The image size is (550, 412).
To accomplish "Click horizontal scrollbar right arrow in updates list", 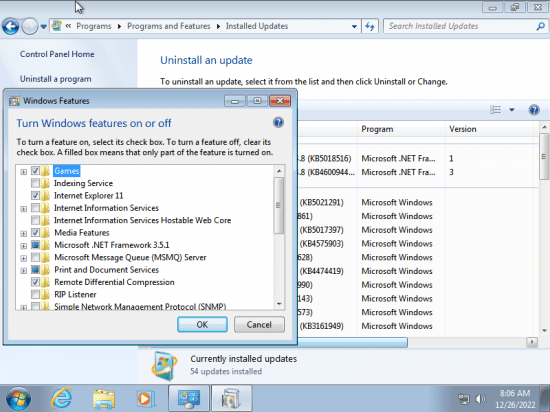I will (x=532, y=342).
